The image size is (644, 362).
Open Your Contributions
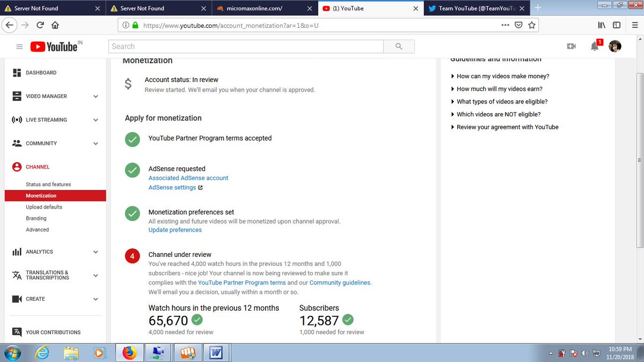click(x=53, y=333)
